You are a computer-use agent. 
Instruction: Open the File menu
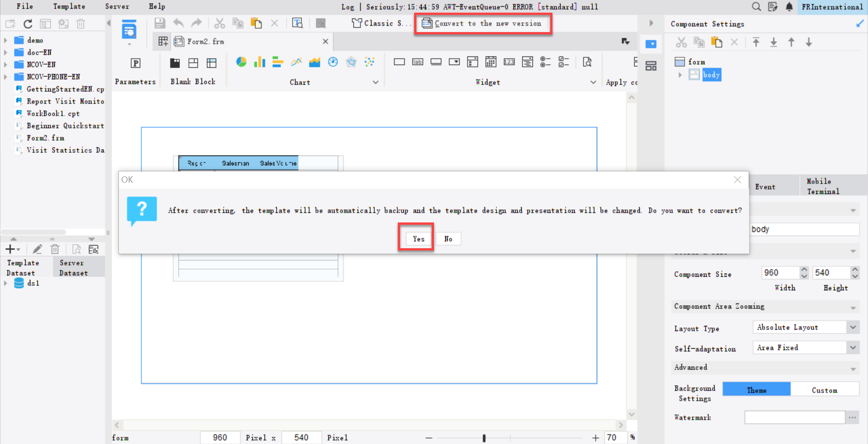pyautogui.click(x=24, y=6)
